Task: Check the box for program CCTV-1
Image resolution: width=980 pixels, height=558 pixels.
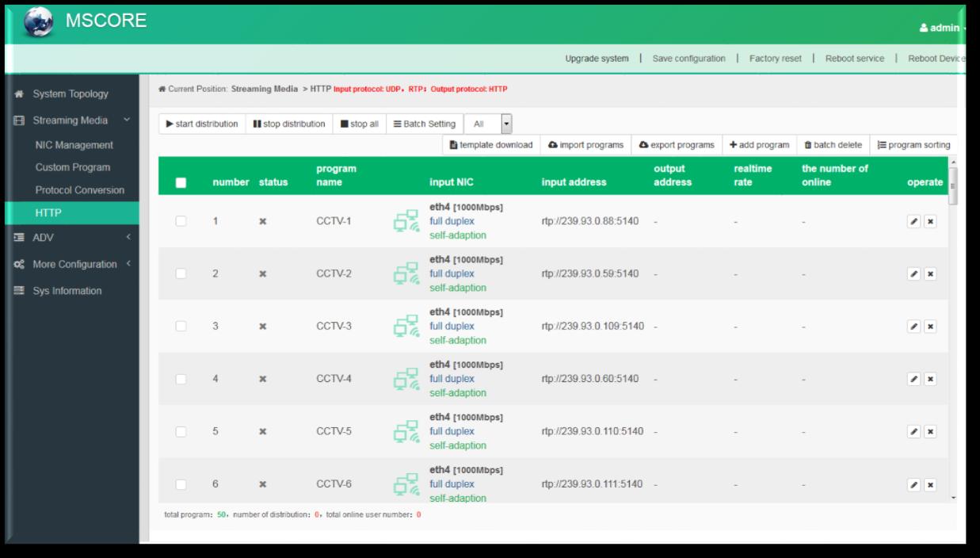Action: tap(181, 221)
